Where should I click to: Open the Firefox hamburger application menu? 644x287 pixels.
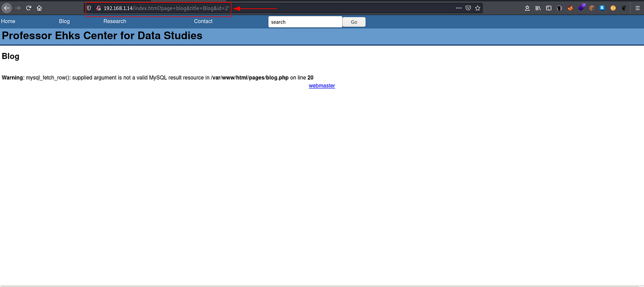click(638, 8)
